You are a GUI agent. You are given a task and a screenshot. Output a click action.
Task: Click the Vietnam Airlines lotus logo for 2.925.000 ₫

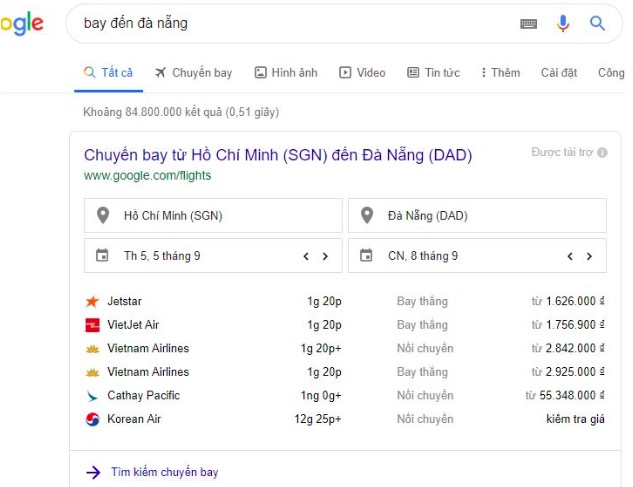pos(92,372)
